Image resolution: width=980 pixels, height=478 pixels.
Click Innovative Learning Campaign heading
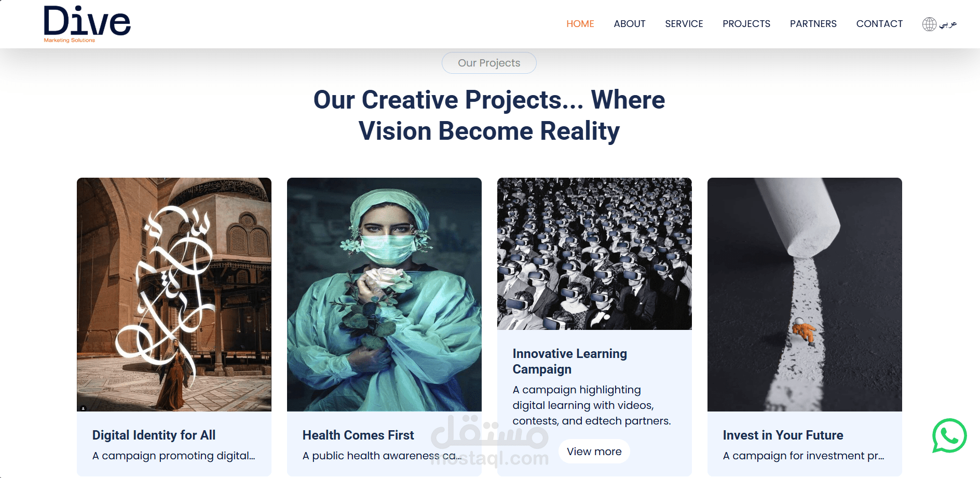(x=569, y=362)
